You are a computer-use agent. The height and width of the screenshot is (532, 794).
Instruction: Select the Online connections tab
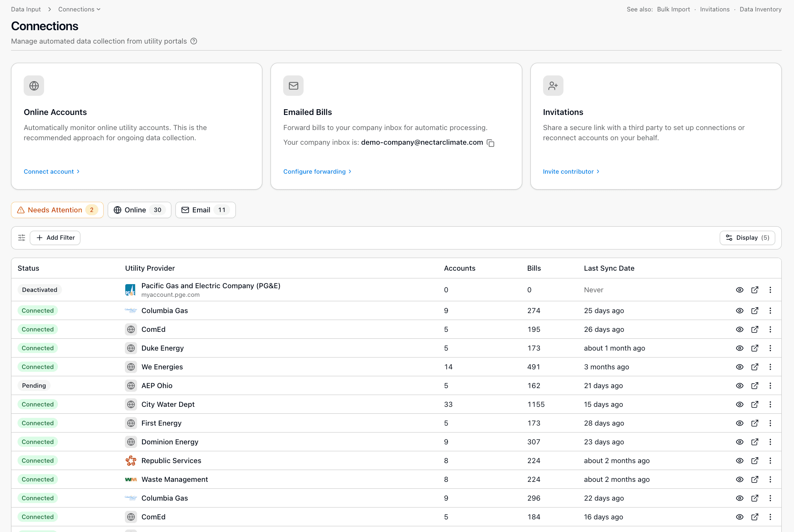tap(139, 210)
